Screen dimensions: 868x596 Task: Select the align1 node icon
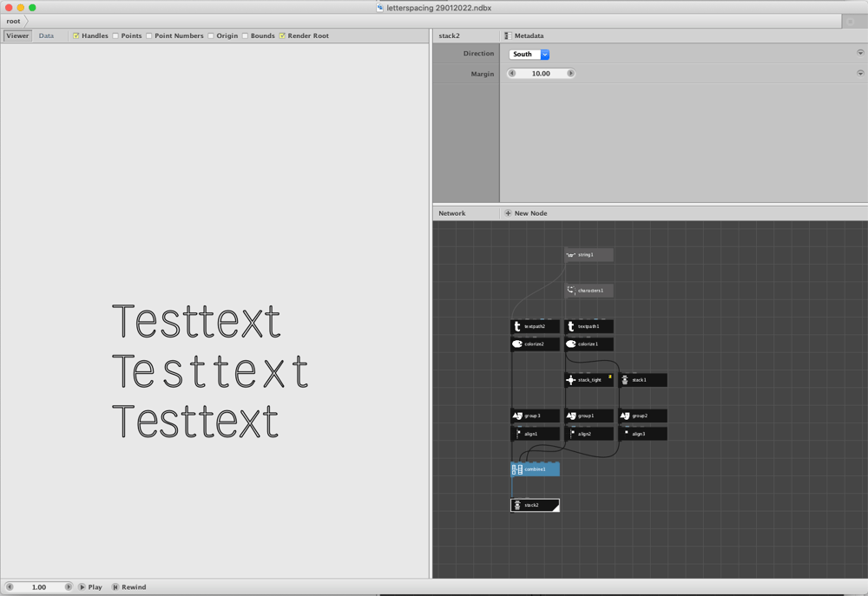point(517,434)
